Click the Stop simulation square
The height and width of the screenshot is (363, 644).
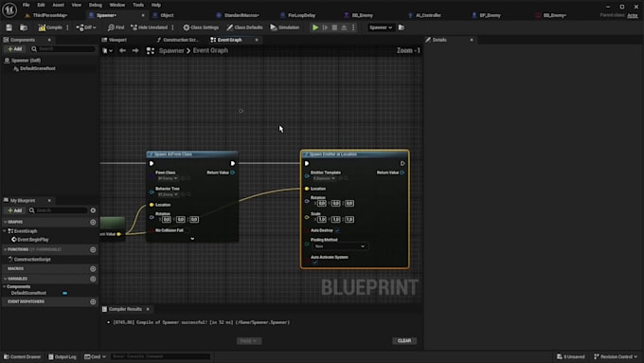tap(334, 27)
